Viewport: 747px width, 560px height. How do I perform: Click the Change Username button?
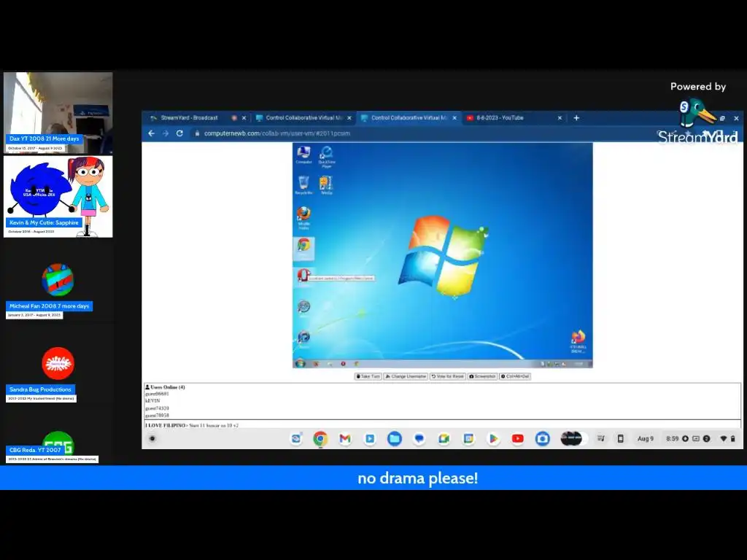pos(406,376)
